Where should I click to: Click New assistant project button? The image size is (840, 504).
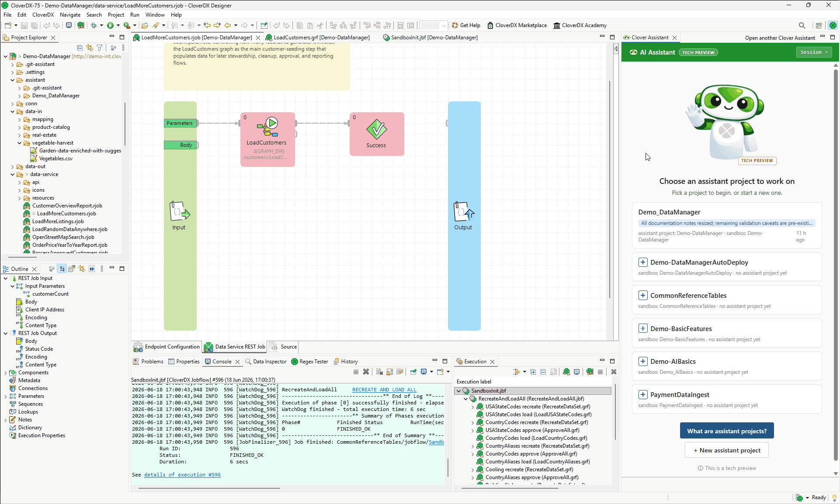point(727,450)
